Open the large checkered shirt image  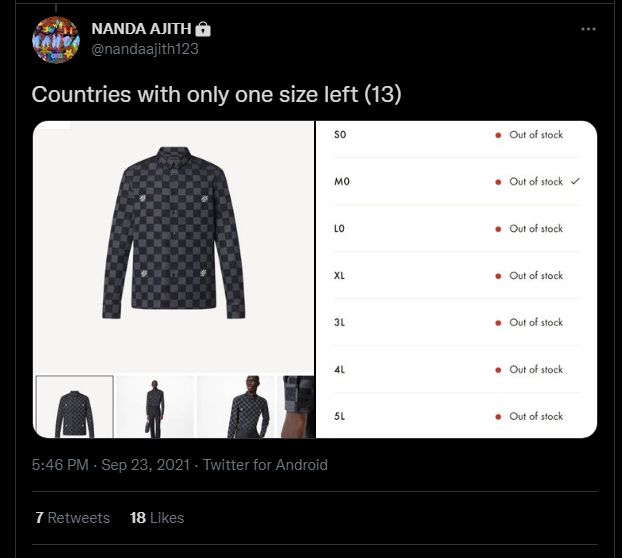[174, 240]
